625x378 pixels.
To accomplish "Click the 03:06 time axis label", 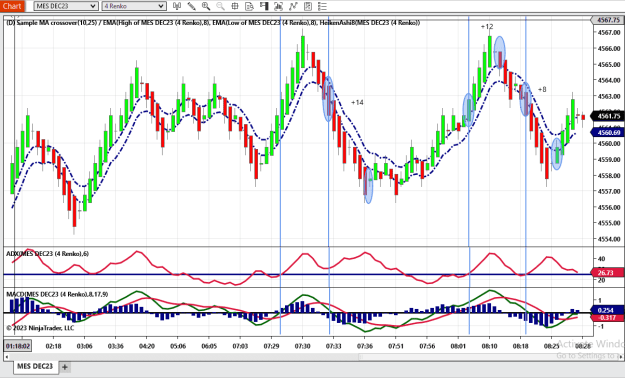I will [84, 346].
